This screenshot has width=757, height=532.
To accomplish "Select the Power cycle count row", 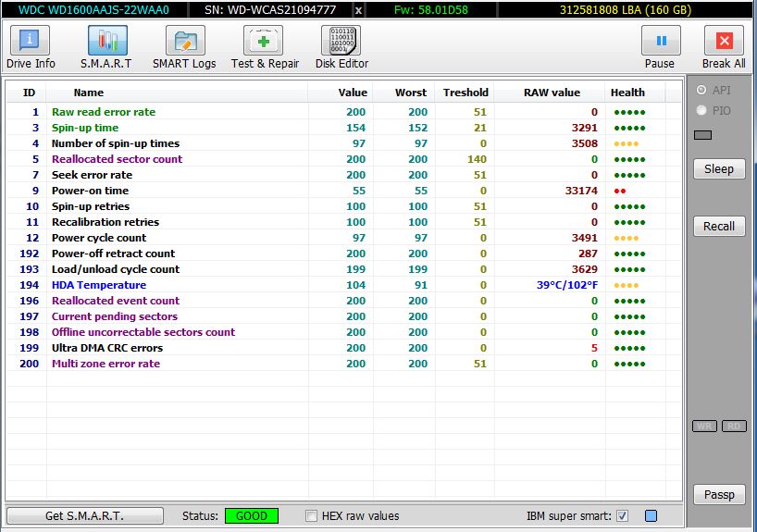I will tap(344, 238).
